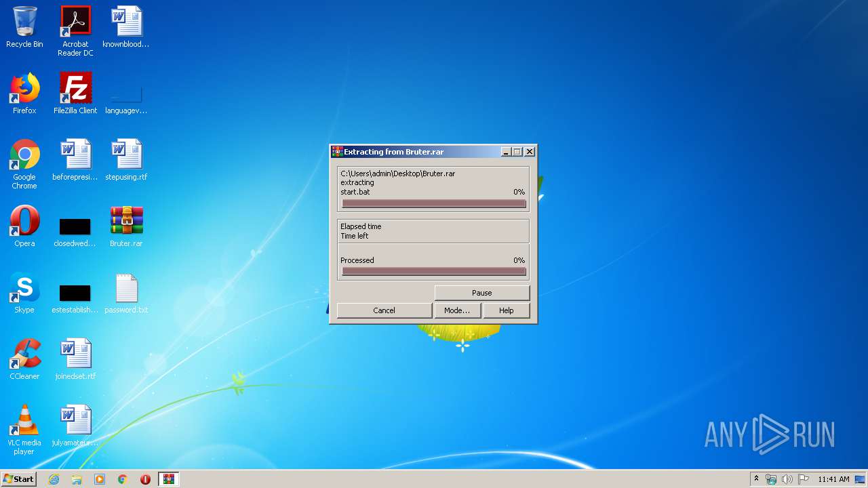Image resolution: width=868 pixels, height=488 pixels.
Task: Select the closedwed black thumbnail file
Action: pyautogui.click(x=75, y=232)
